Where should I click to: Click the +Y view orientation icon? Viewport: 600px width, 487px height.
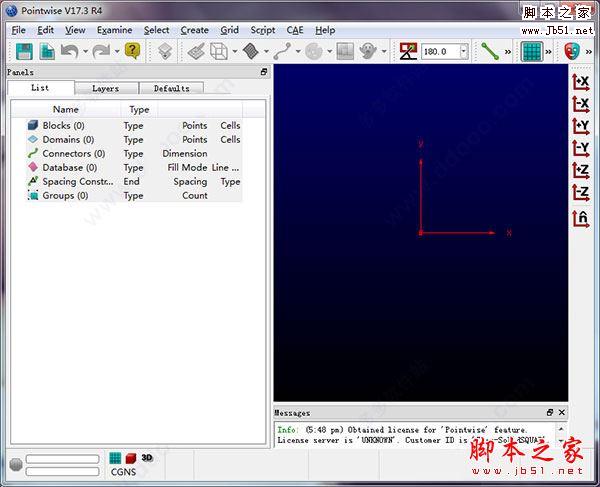[580, 126]
